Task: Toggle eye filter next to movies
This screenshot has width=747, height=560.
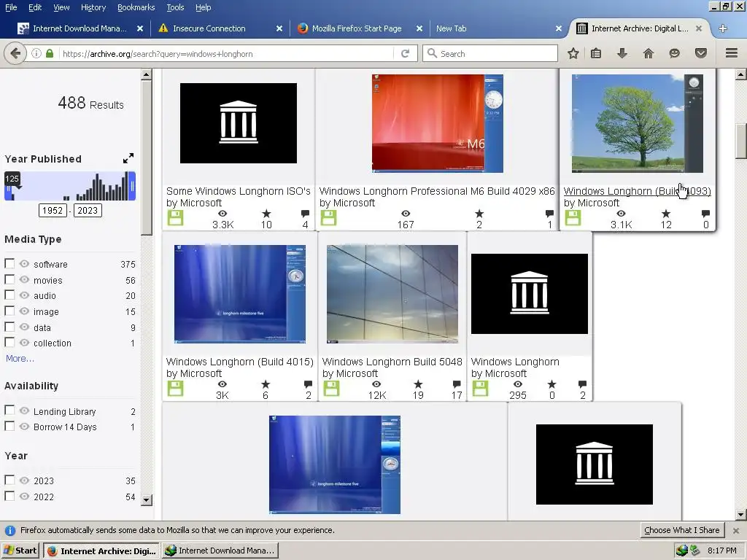Action: point(24,279)
